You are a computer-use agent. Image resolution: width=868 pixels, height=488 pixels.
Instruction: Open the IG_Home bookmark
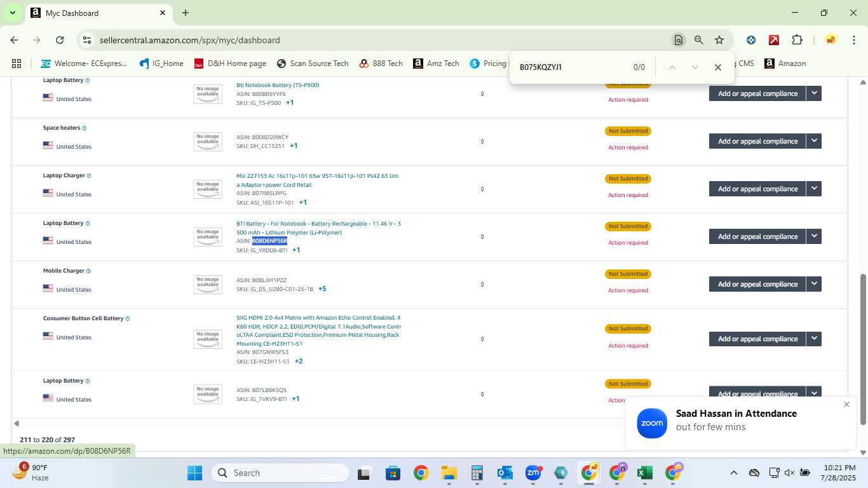(x=161, y=64)
